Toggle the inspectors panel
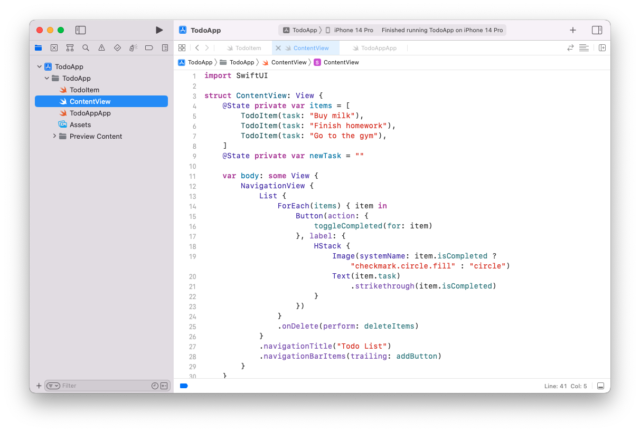The width and height of the screenshot is (640, 432). coord(597,30)
